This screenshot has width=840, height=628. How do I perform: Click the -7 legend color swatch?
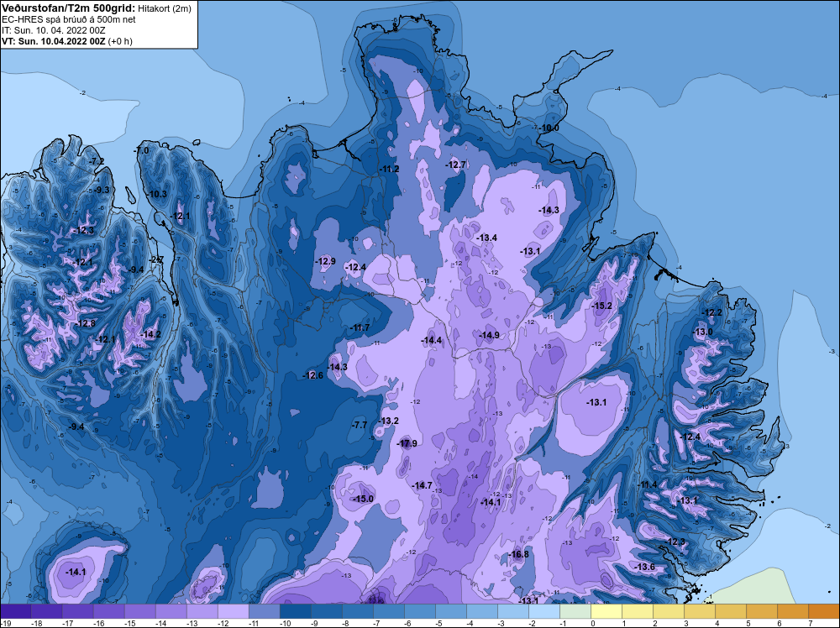pos(388,611)
